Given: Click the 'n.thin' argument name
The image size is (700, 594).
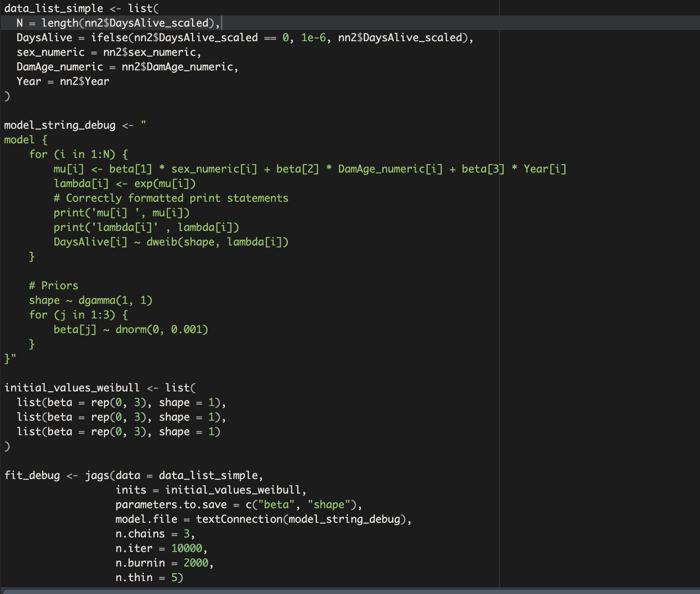Looking at the screenshot, I should 134,577.
